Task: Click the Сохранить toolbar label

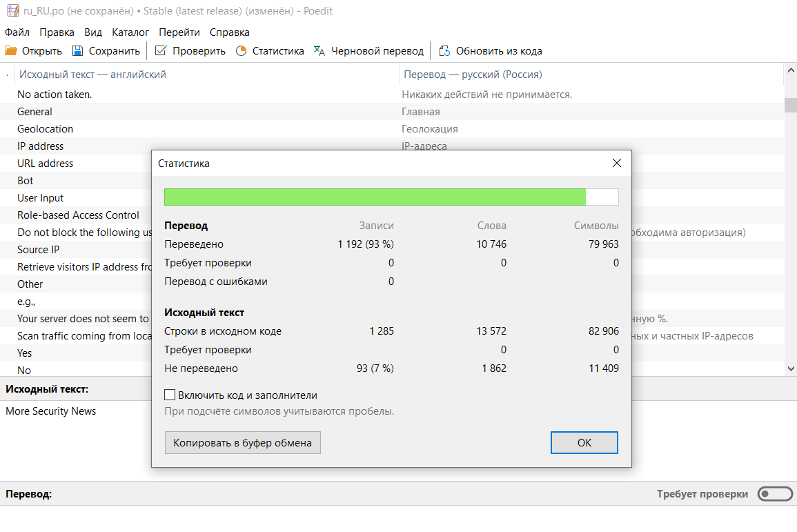Action: point(115,51)
